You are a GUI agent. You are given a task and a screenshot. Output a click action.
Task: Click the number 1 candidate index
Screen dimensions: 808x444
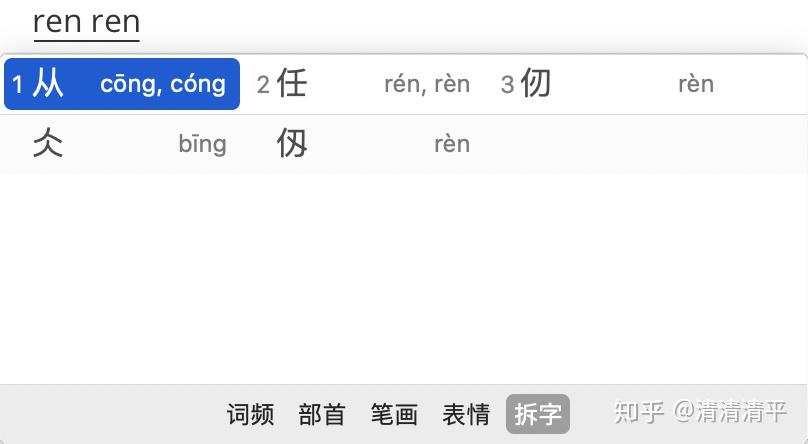point(18,85)
